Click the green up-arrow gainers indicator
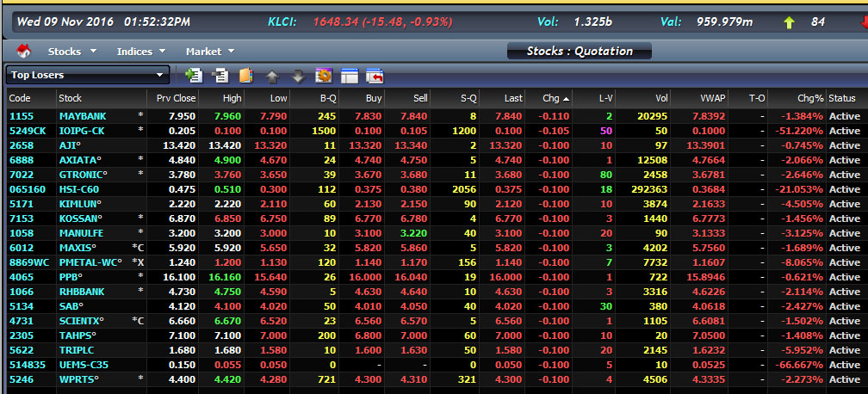The height and width of the screenshot is (394, 868). (x=789, y=22)
